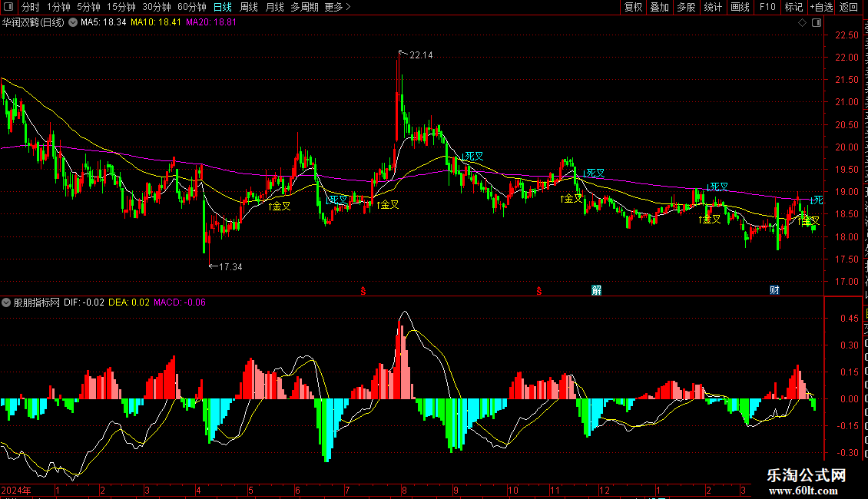Click the 标记 mark tool
The image size is (868, 499).
pos(793,7)
